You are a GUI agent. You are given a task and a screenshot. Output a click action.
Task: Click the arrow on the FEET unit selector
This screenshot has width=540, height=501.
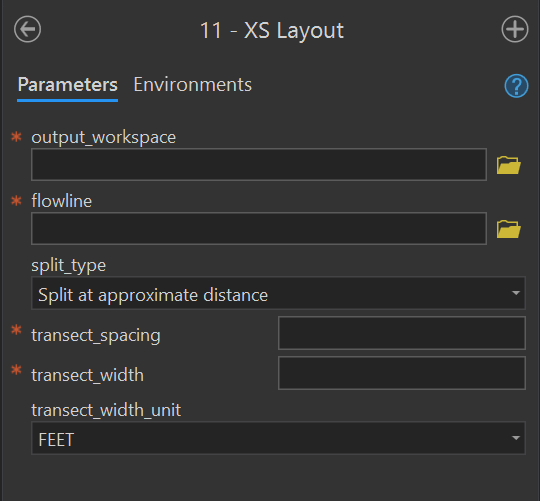click(x=516, y=438)
